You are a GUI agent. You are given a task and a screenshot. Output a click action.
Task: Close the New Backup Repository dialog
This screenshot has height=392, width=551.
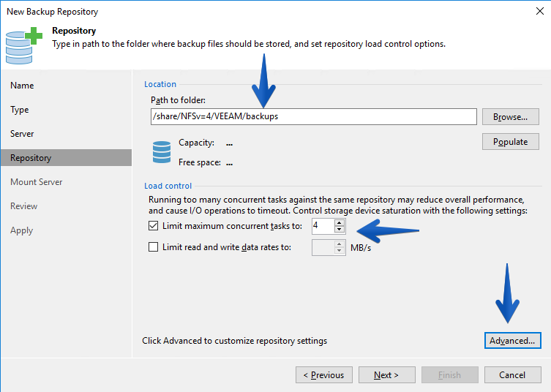pos(540,11)
